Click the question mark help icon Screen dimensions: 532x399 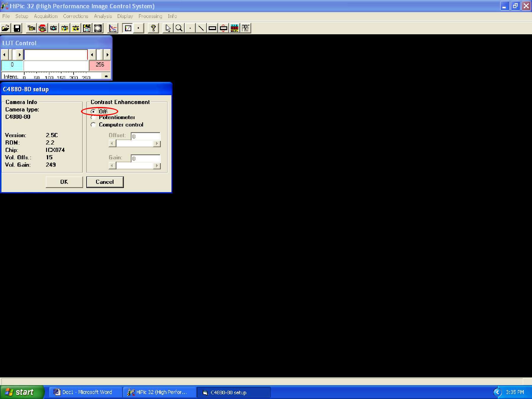pyautogui.click(x=153, y=28)
